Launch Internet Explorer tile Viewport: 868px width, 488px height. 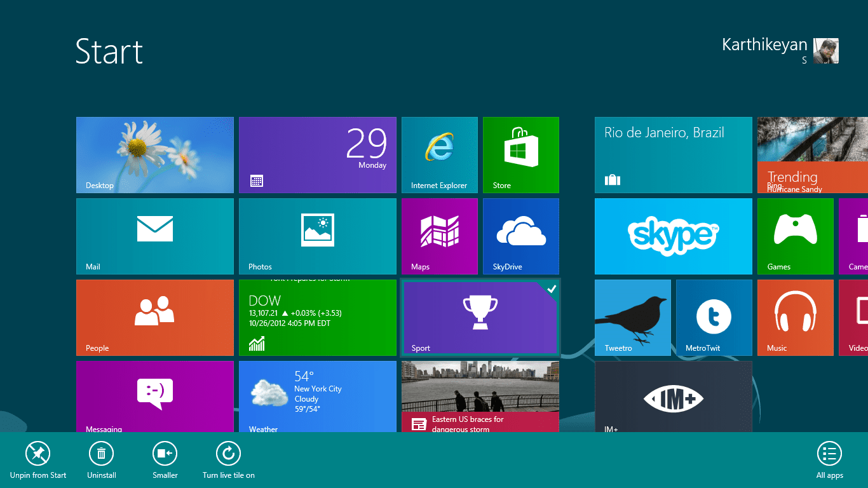440,155
